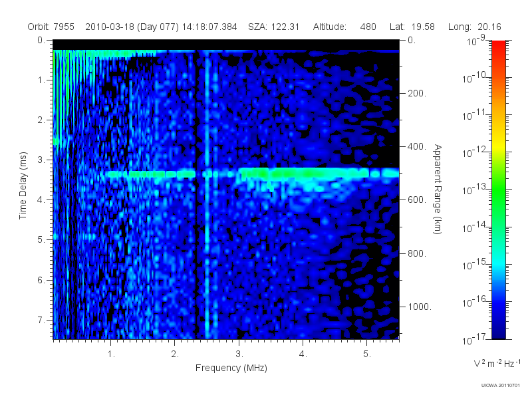532x399 pixels.
Task: Click the '10-9' colorbar label
Action: [x=476, y=40]
